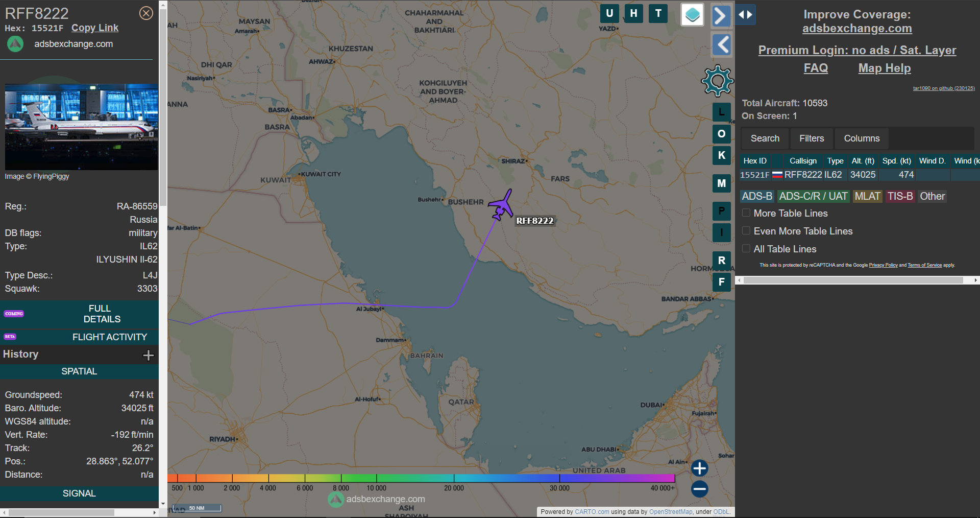Click the P map button

coord(721,211)
